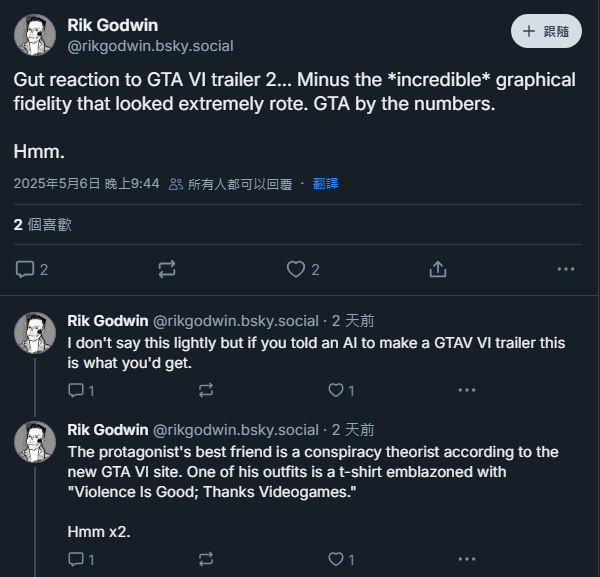Like the AI trailer comment
This screenshot has height=577, width=600.
coord(336,390)
